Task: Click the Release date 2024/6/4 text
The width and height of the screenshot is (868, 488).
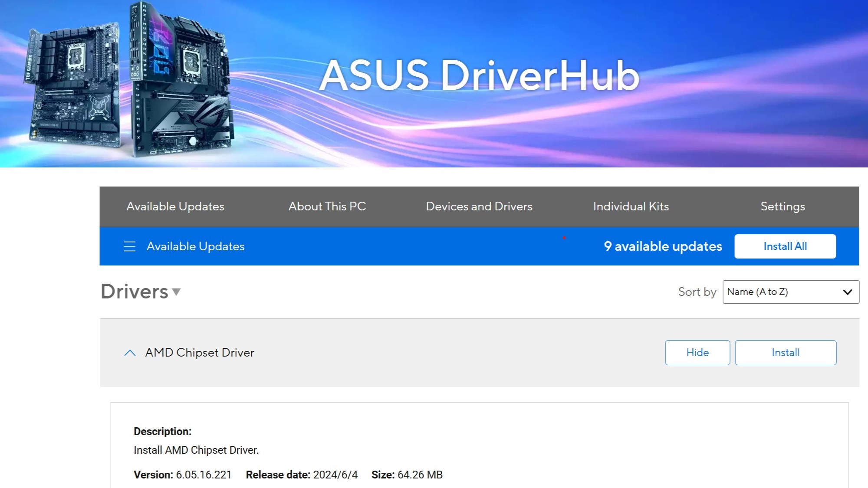Action: (x=302, y=475)
